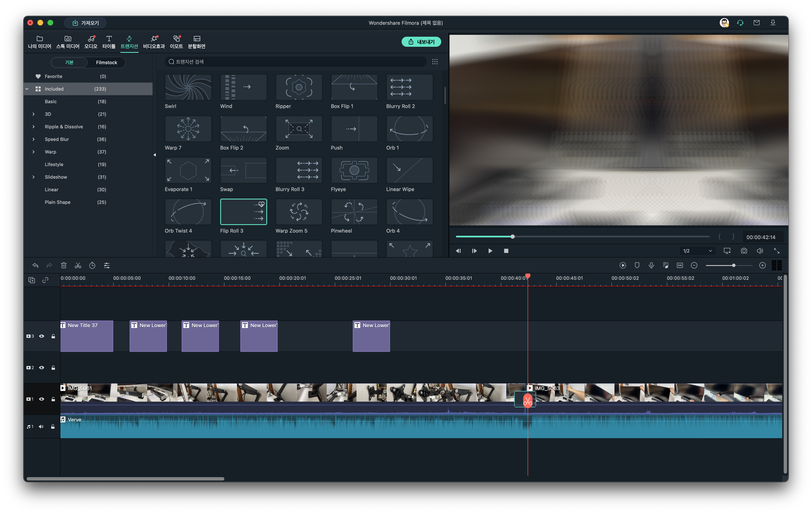Screen dimensions: 812x513
Task: Mute the Verve audio track
Action: (x=41, y=427)
